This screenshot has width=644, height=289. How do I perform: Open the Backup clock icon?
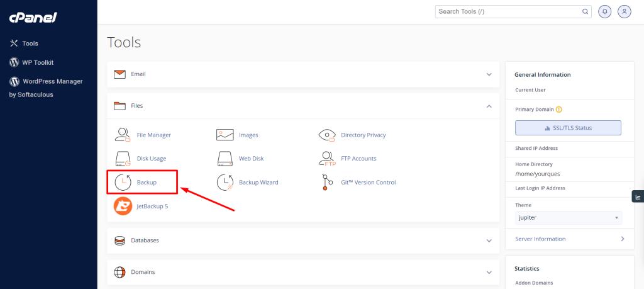coord(123,182)
